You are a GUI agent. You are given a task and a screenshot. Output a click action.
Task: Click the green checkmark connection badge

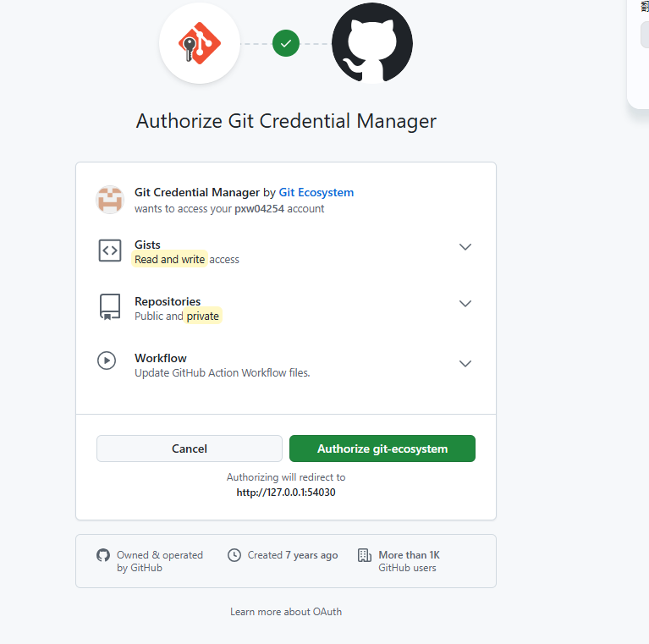[286, 43]
